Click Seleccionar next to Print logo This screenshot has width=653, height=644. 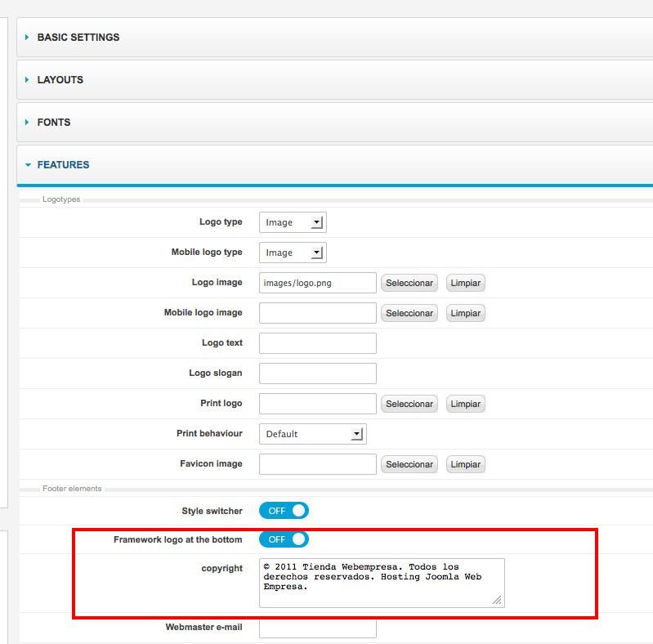[409, 404]
